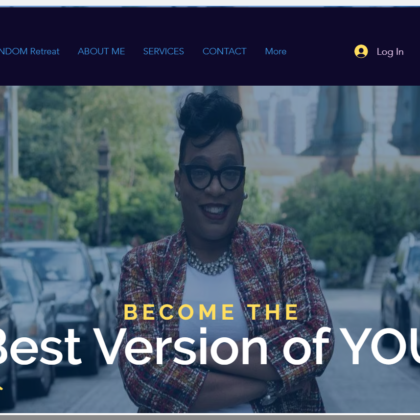
Task: Go to the SERVICES menu item
Action: (164, 51)
